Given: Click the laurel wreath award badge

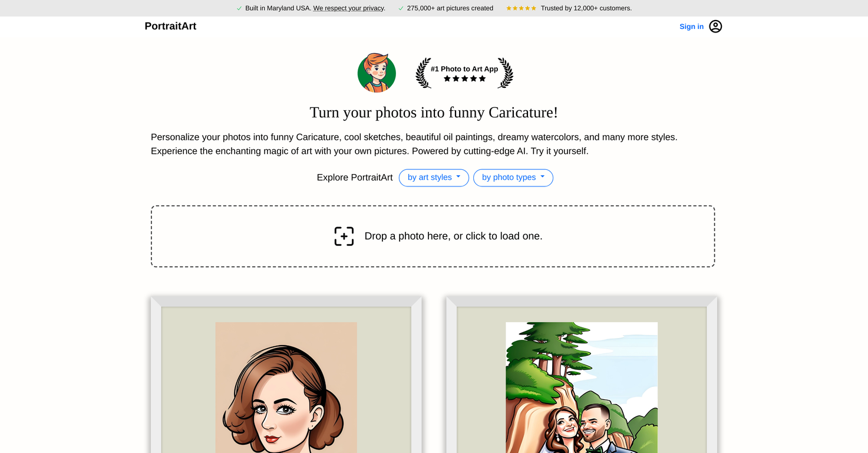Looking at the screenshot, I should pos(466,73).
